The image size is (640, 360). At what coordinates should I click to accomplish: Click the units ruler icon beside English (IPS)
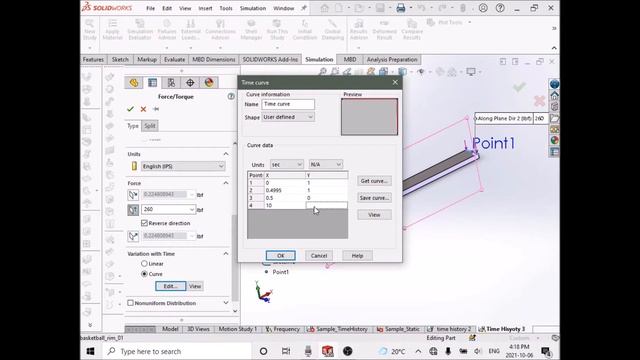[134, 166]
